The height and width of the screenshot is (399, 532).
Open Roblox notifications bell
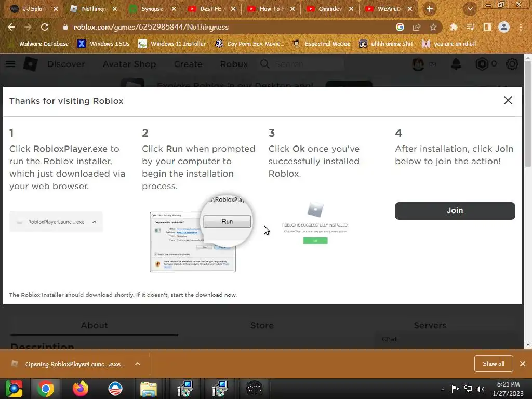(456, 64)
